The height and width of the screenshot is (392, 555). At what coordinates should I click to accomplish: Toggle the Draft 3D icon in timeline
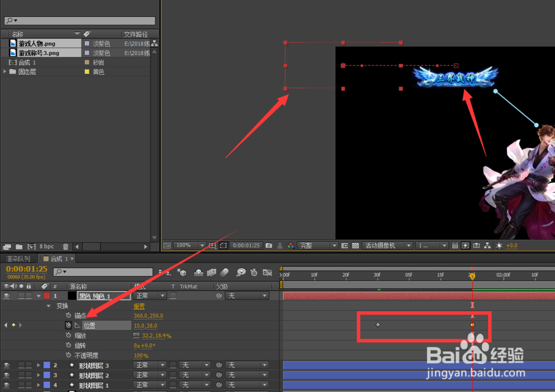(x=181, y=272)
